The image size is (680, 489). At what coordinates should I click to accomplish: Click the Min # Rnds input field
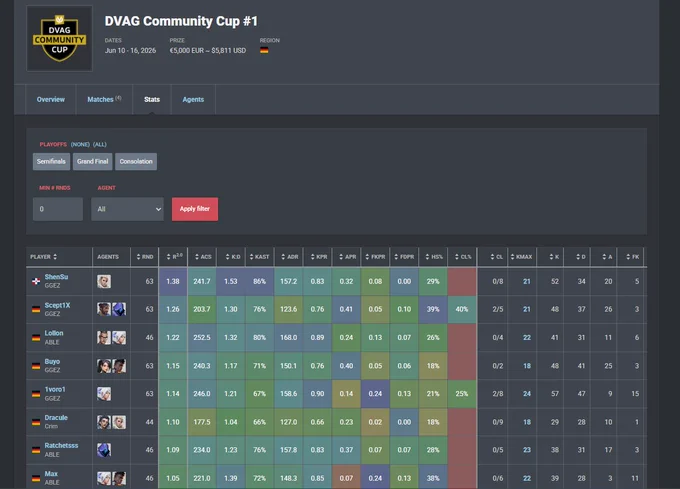pyautogui.click(x=58, y=209)
